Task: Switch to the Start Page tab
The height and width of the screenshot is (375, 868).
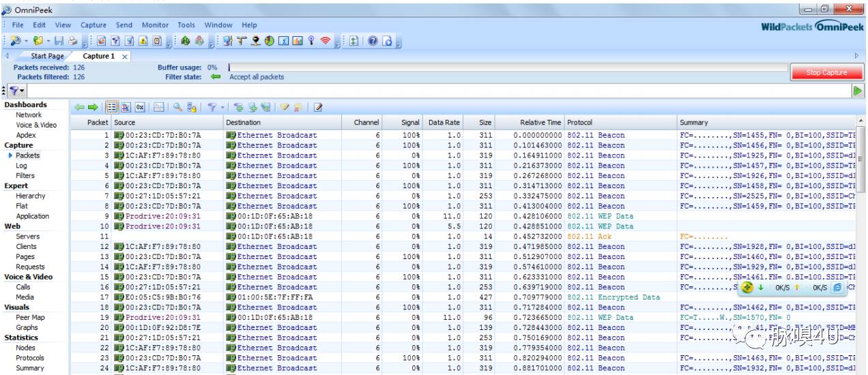Action: tap(48, 56)
